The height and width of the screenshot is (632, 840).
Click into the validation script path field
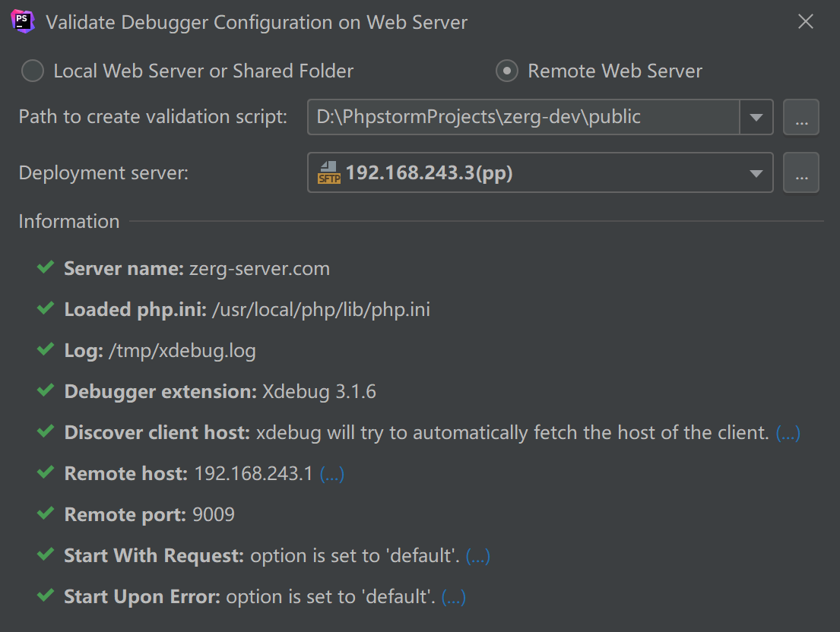click(523, 117)
